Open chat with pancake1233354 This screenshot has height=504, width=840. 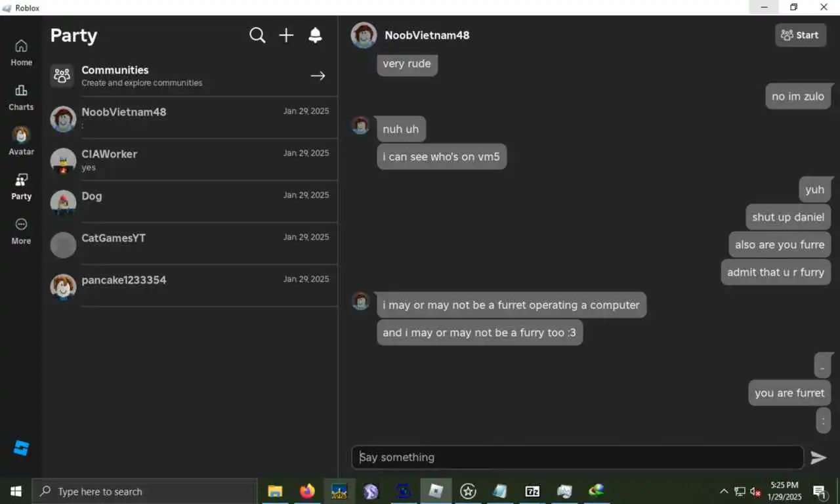click(x=194, y=286)
